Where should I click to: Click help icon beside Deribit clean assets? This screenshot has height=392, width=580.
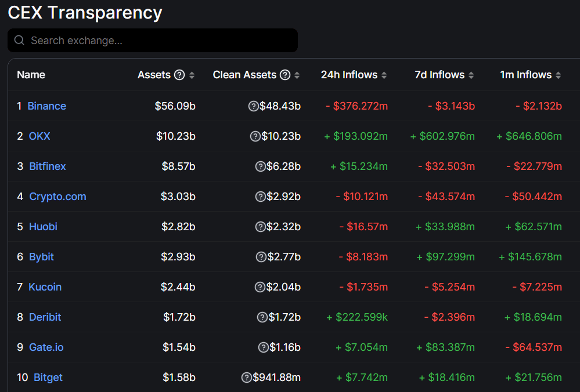(x=262, y=317)
